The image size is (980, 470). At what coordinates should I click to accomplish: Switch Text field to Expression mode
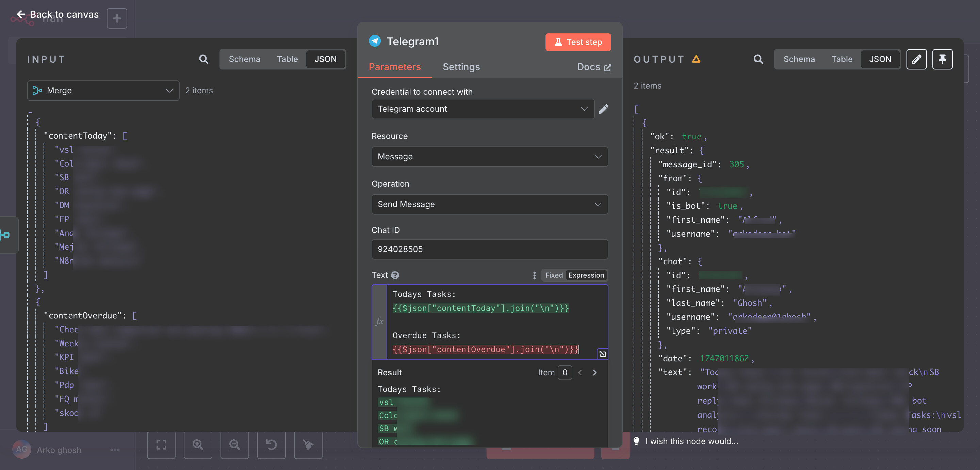(x=586, y=275)
